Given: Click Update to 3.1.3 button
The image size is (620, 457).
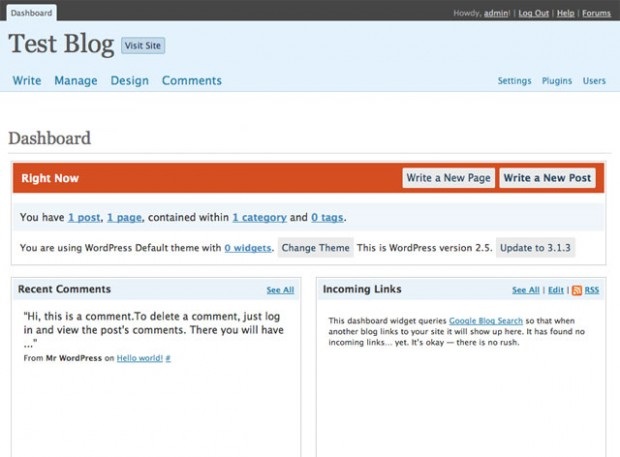Looking at the screenshot, I should point(535,248).
